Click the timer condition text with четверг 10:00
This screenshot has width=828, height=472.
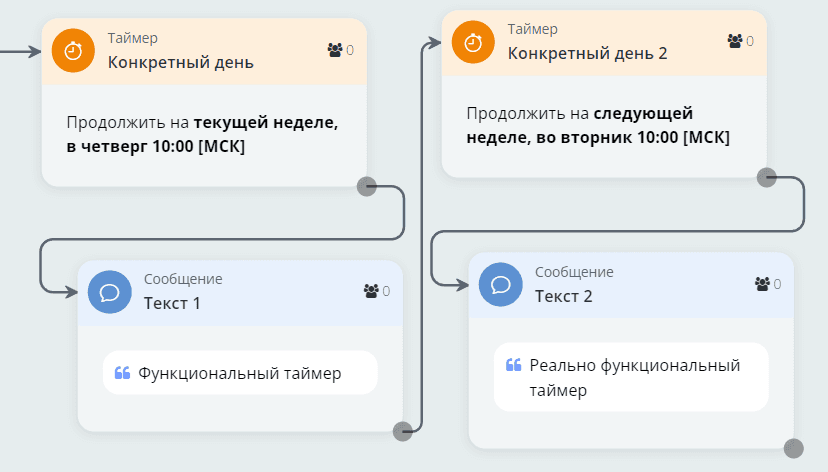tap(202, 135)
